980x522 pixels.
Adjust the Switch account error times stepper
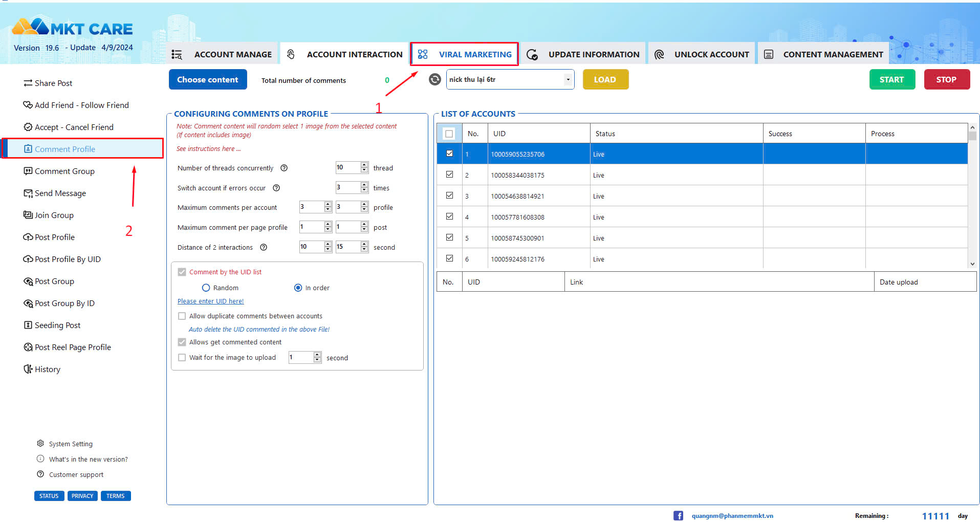(x=364, y=187)
